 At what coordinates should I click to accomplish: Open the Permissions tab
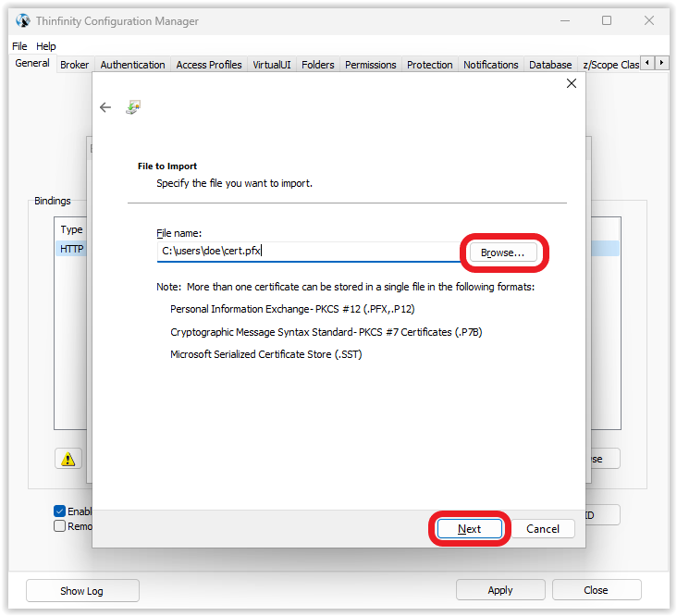point(371,65)
